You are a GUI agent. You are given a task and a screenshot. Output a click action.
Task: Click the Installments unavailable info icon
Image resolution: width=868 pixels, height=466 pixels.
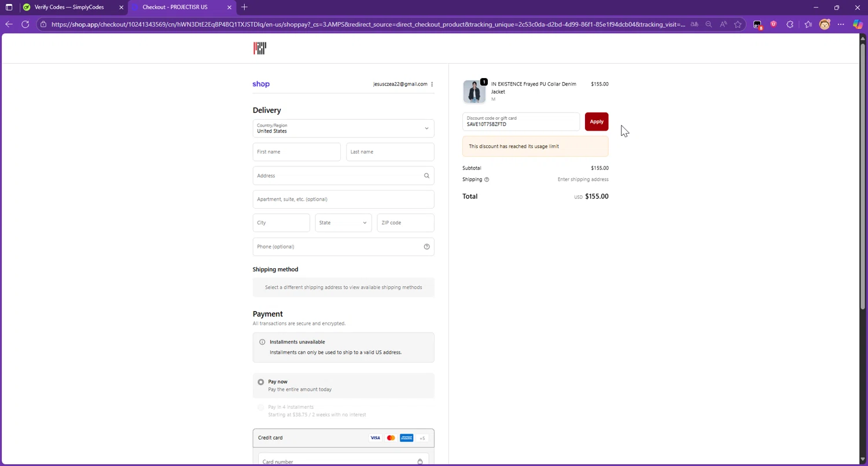[x=262, y=342]
